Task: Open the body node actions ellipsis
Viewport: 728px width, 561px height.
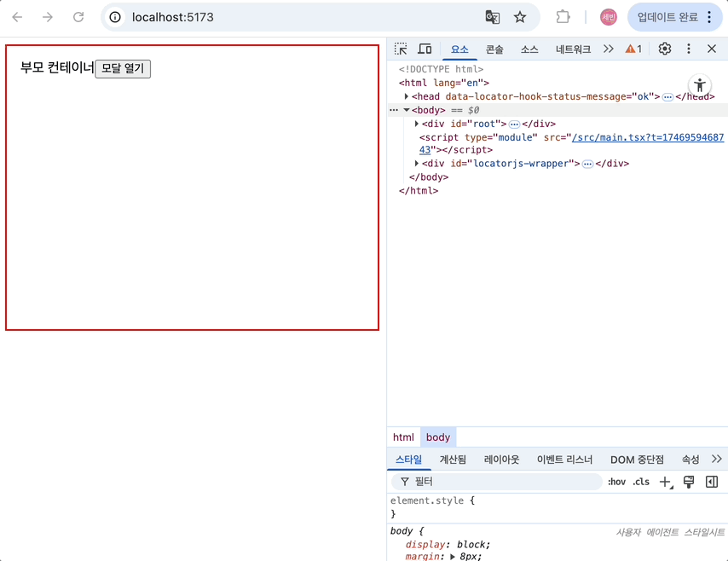Action: click(394, 110)
